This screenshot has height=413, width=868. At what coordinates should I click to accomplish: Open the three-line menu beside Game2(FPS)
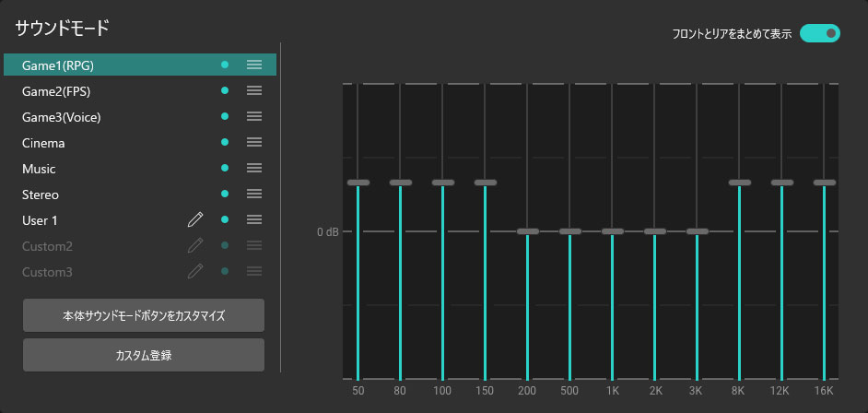[254, 90]
